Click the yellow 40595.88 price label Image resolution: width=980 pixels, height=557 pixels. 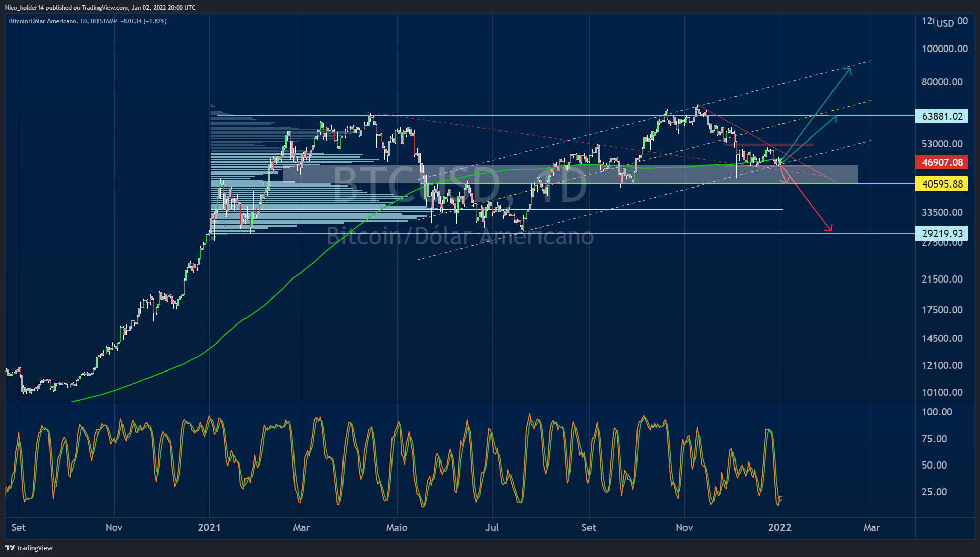[942, 184]
